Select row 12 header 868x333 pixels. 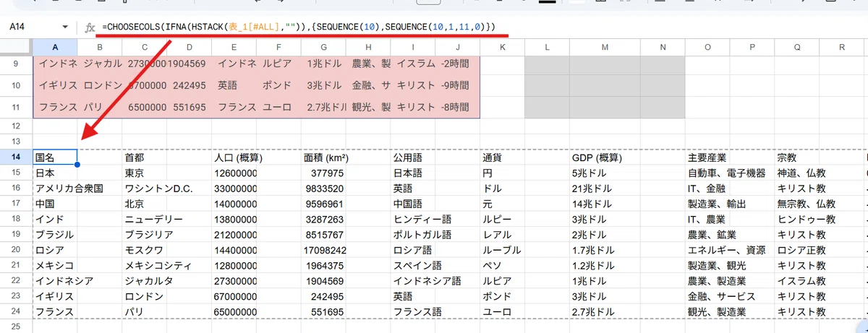pos(15,126)
